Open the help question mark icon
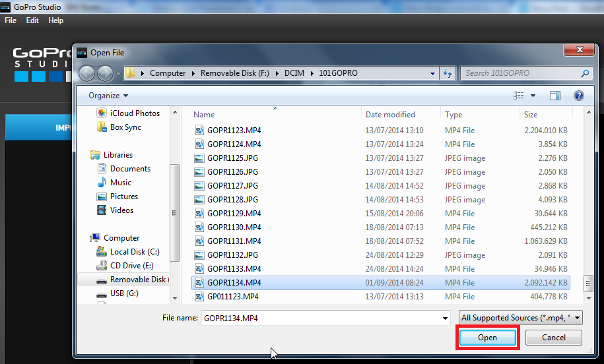 click(x=579, y=96)
